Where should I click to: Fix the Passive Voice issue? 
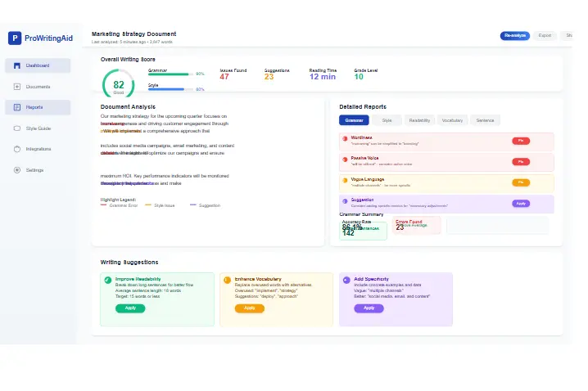coord(521,162)
